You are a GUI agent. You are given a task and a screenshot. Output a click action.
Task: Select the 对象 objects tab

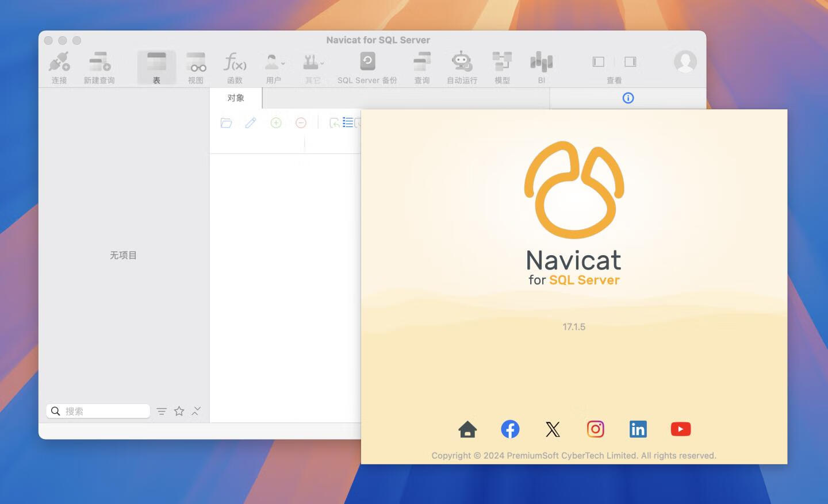tap(236, 98)
